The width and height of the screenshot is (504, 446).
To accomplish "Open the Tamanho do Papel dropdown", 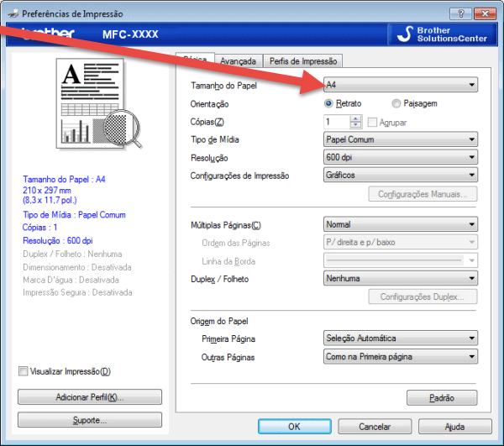I will tap(400, 85).
